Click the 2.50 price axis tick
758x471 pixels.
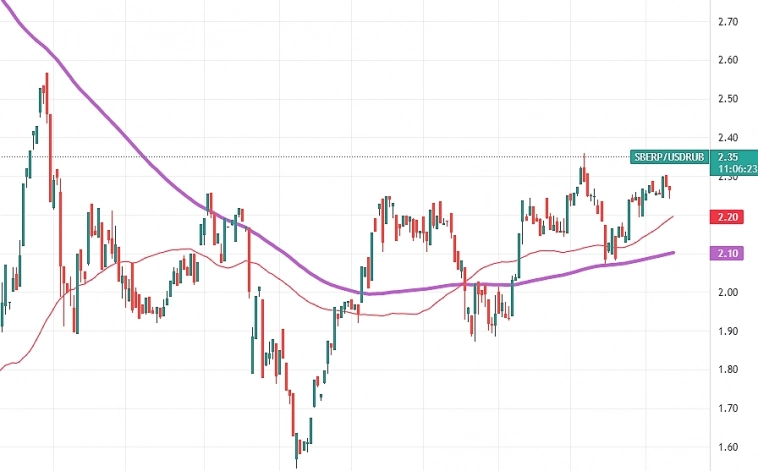[728, 99]
